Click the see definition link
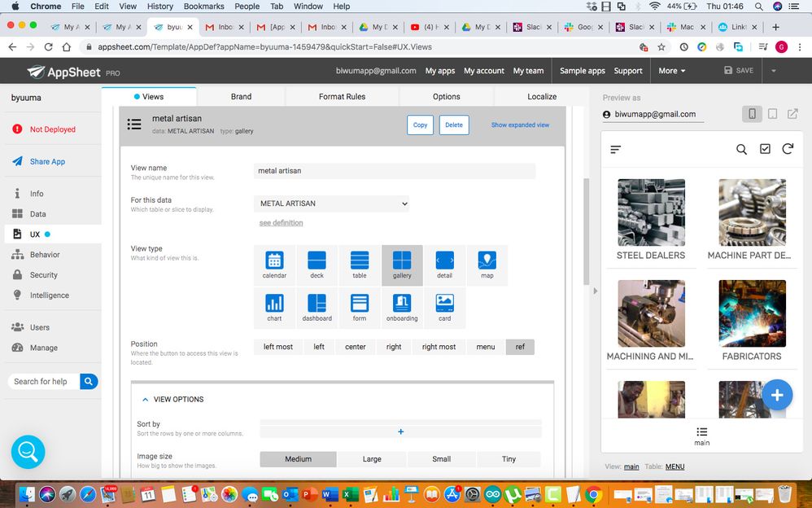Viewport: 812px width, 508px height. pyautogui.click(x=282, y=223)
